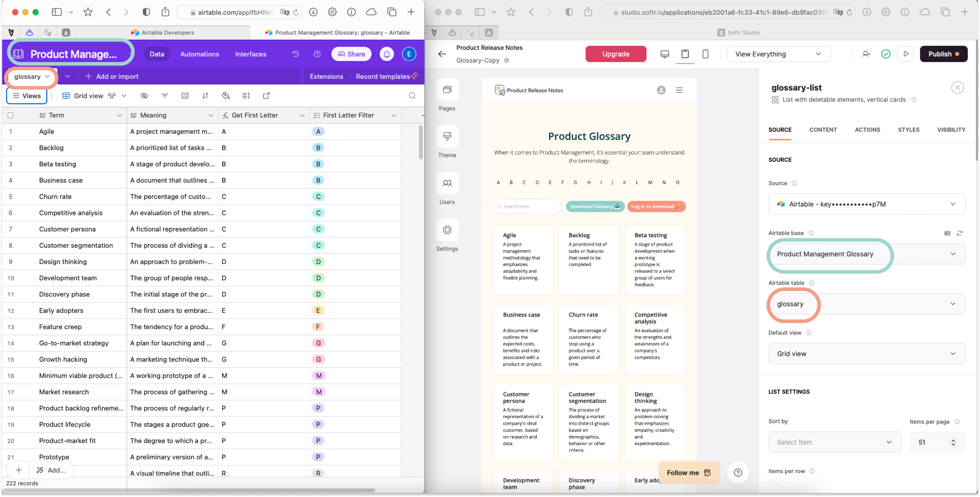The image size is (980, 497).
Task: Click the Upgrade button in Softr
Action: pyautogui.click(x=616, y=54)
